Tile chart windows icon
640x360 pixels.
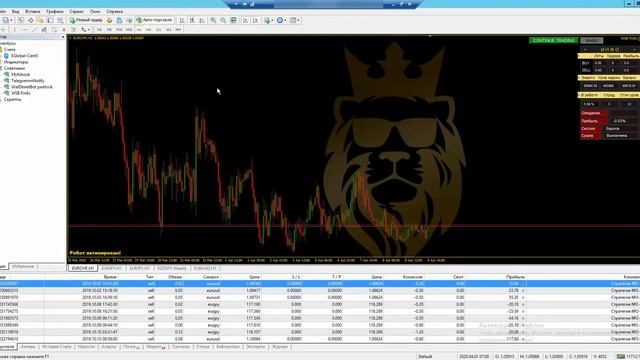(x=233, y=20)
